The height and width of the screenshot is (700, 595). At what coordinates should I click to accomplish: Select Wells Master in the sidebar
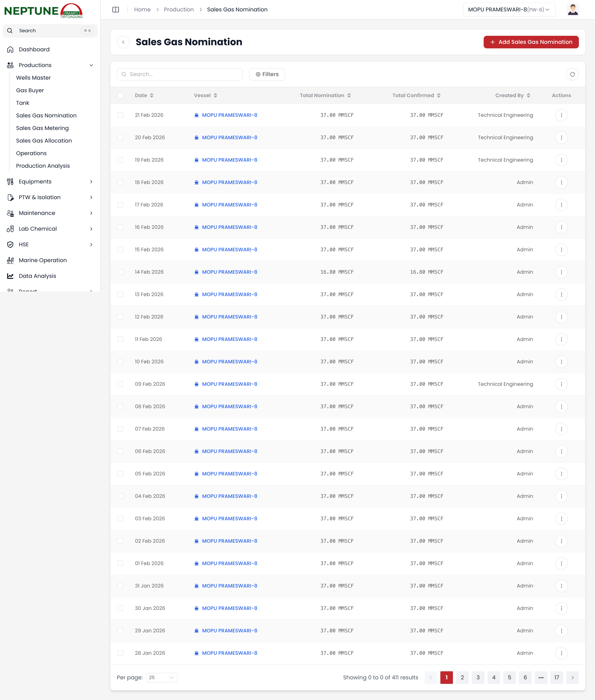coord(33,78)
